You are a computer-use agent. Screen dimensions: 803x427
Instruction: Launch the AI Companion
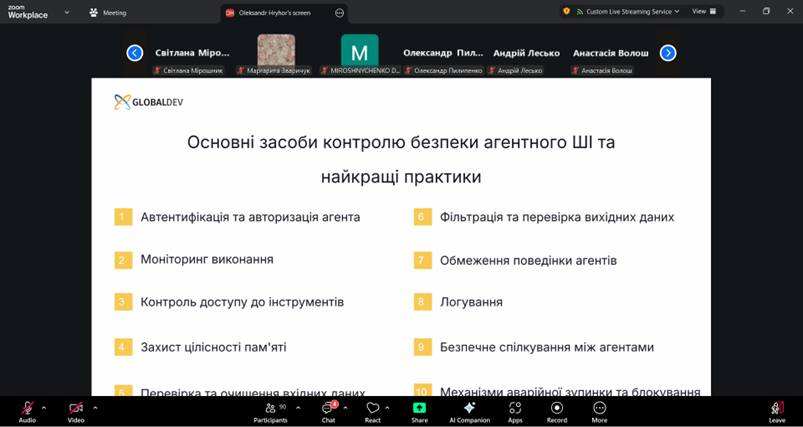(469, 410)
